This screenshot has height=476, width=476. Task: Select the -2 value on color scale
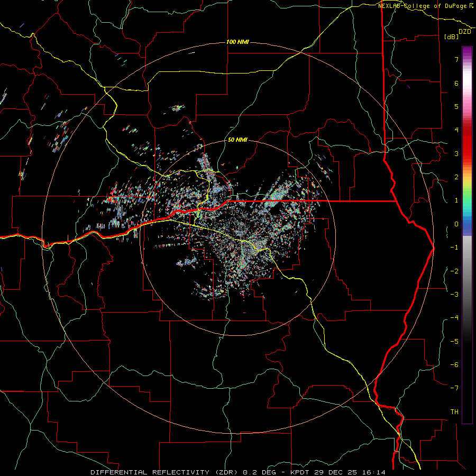(x=454, y=271)
